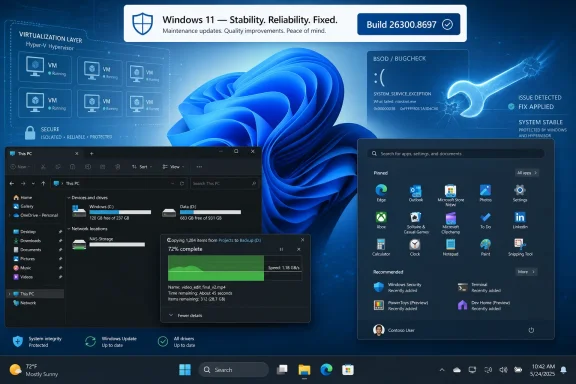Image resolution: width=576 pixels, height=384 pixels.
Task: Open the Sort dropdown
Action: (141, 167)
